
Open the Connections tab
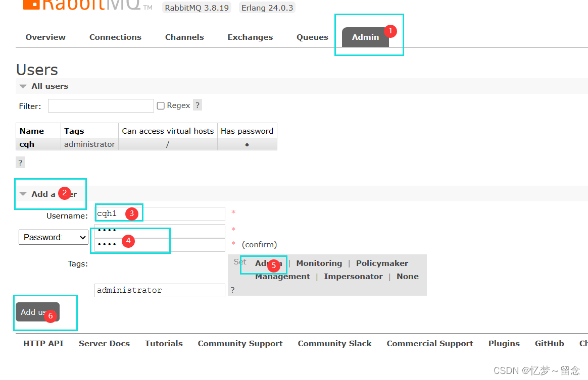[x=115, y=37]
